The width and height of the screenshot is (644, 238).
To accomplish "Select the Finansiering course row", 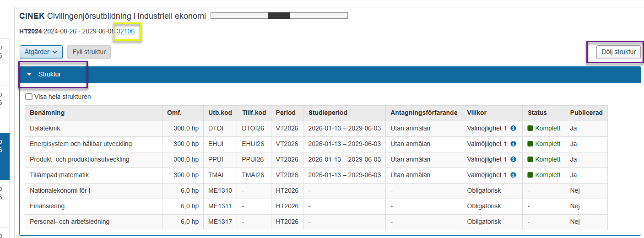I will (47, 206).
